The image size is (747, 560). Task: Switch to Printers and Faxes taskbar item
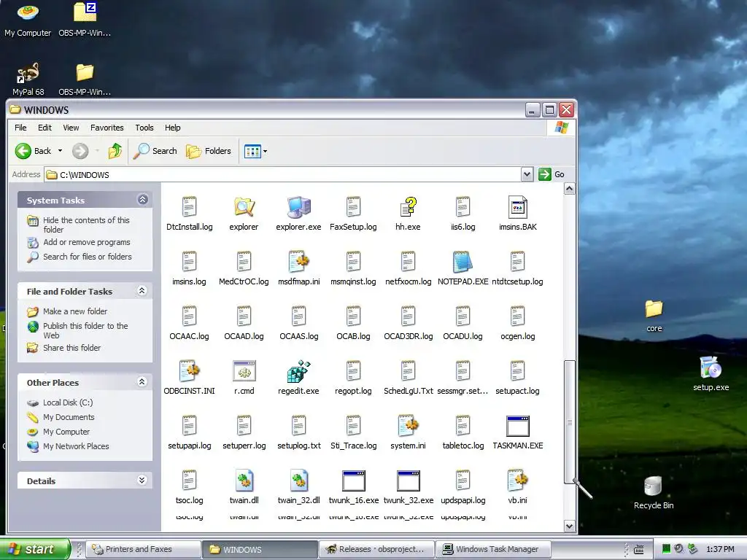point(144,549)
